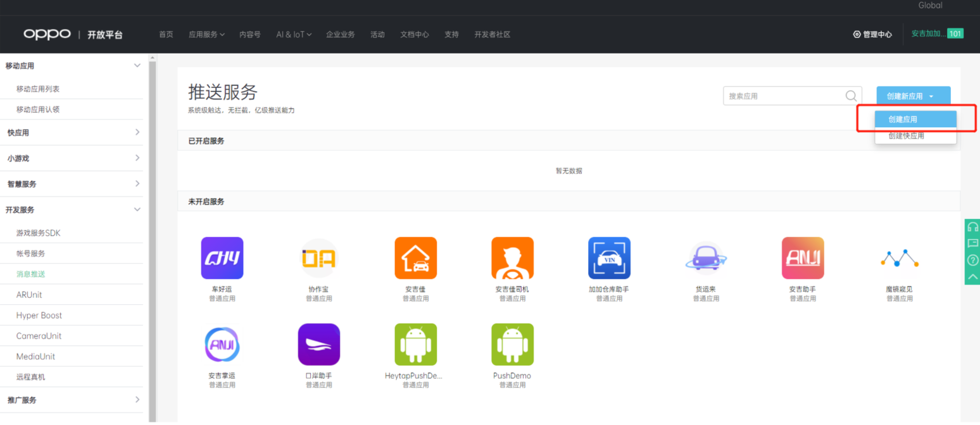This screenshot has height=425, width=980.
Task: Open 管理中心 in the header
Action: pyautogui.click(x=872, y=35)
